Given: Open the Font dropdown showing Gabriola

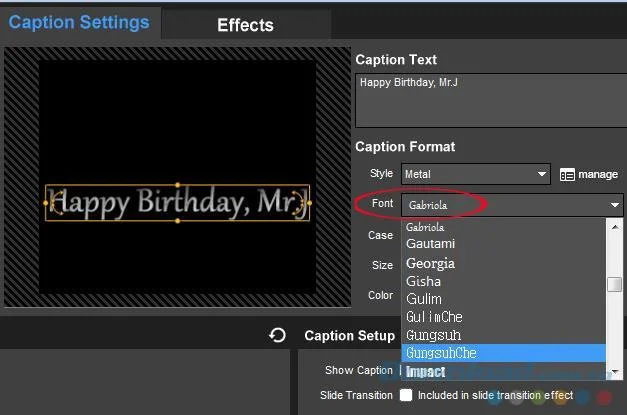Looking at the screenshot, I should click(512, 205).
